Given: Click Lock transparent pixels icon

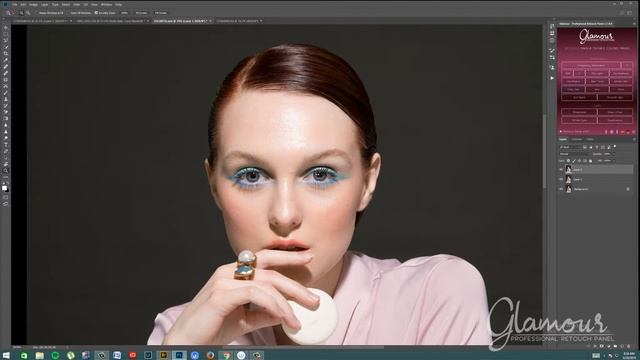Looking at the screenshot, I should click(x=569, y=161).
